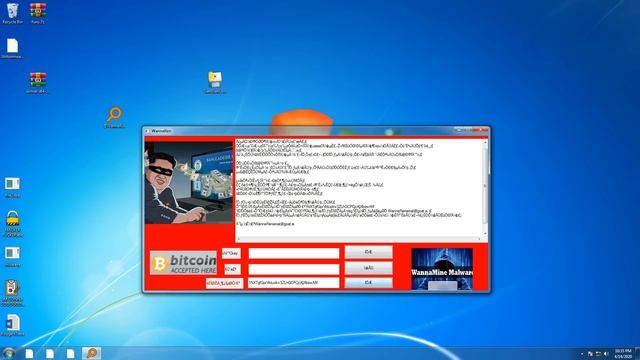640x360 pixels.
Task: Click the ransom note text area
Action: click(x=359, y=188)
